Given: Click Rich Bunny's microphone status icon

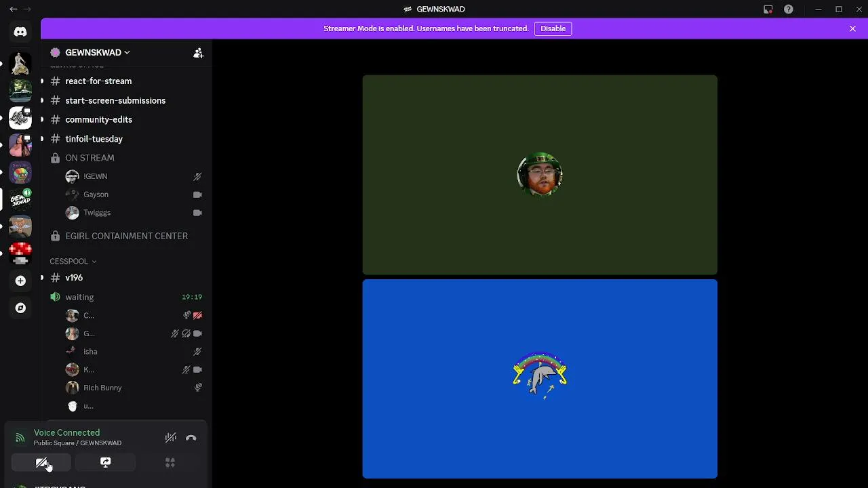Looking at the screenshot, I should pos(197,388).
